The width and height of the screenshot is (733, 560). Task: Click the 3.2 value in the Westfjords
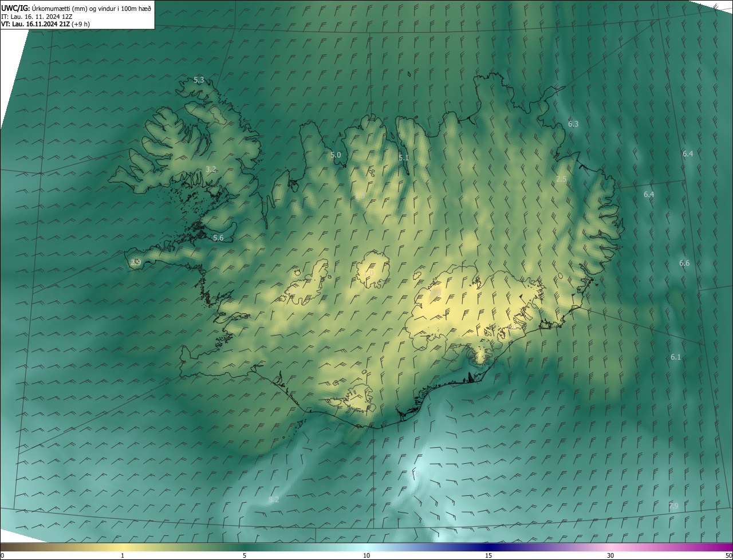click(x=211, y=169)
